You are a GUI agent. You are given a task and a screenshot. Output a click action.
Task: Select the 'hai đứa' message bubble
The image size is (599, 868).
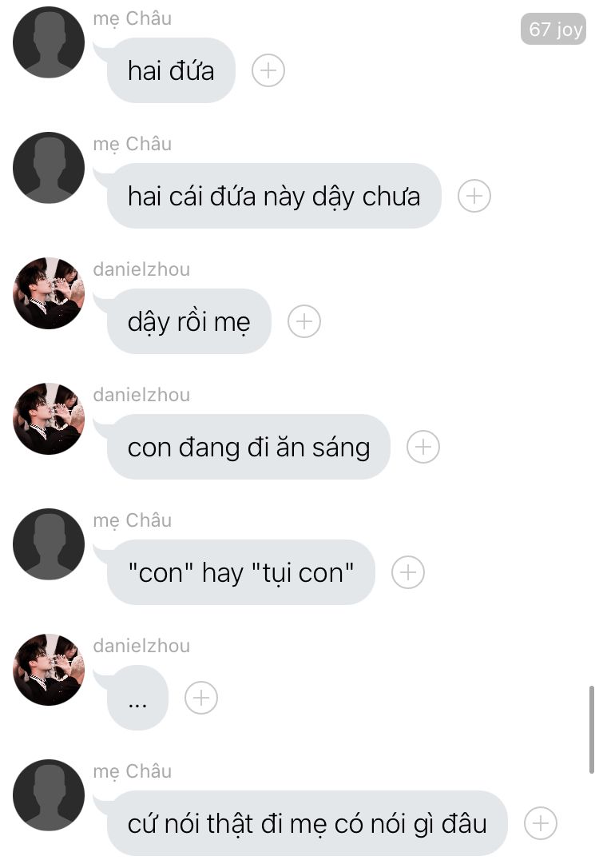(171, 70)
